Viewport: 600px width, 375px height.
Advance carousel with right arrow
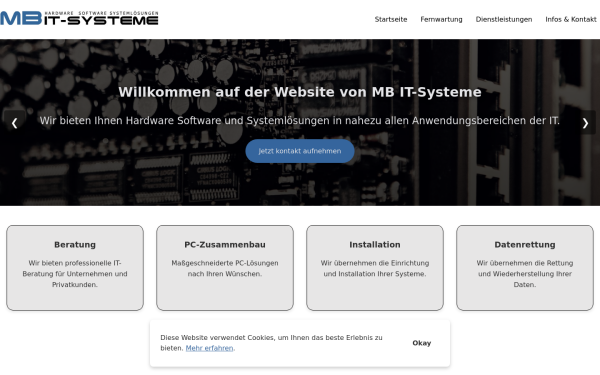coord(585,122)
